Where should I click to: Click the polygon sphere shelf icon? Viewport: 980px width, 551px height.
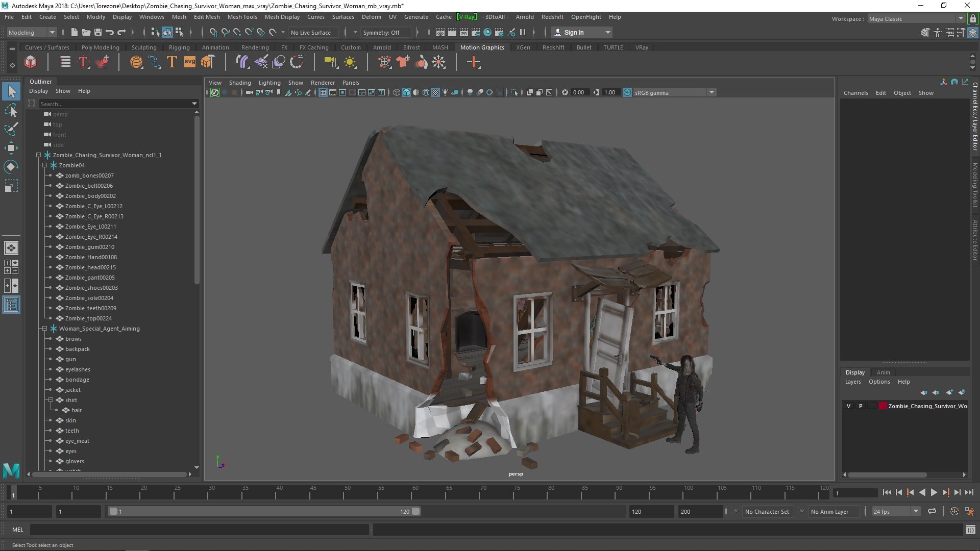click(x=136, y=63)
